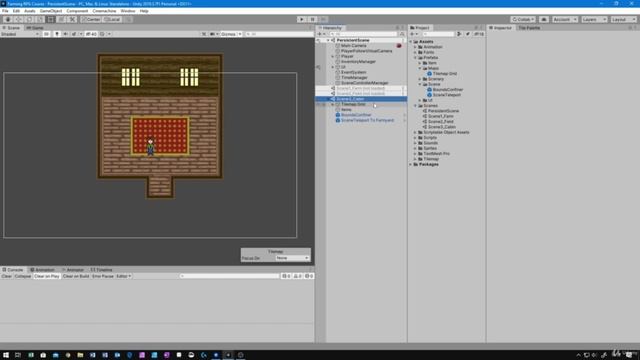
Task: Switch to the Timeline tab
Action: pyautogui.click(x=101, y=270)
